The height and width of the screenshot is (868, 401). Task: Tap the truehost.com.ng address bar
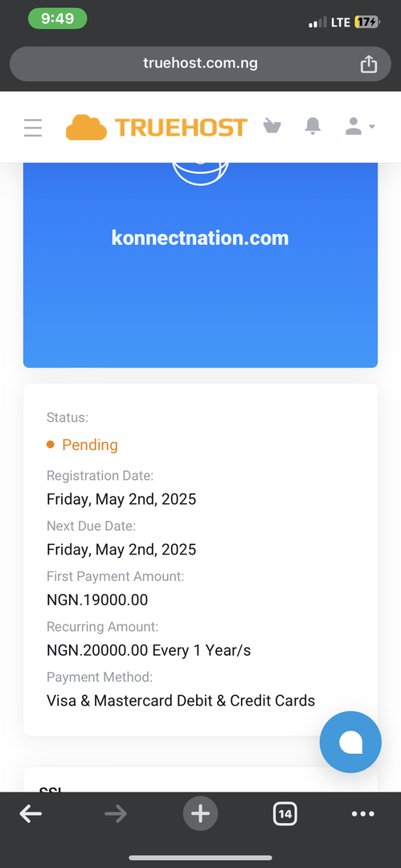click(x=201, y=63)
